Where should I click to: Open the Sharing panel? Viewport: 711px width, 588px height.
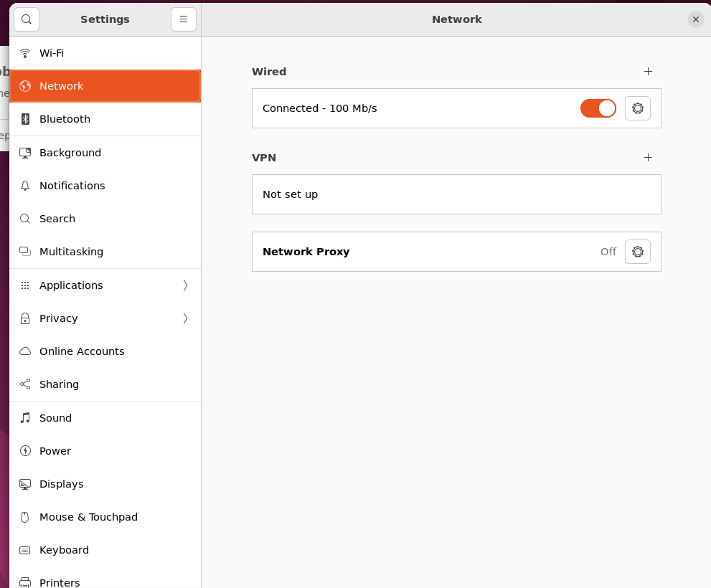(105, 384)
